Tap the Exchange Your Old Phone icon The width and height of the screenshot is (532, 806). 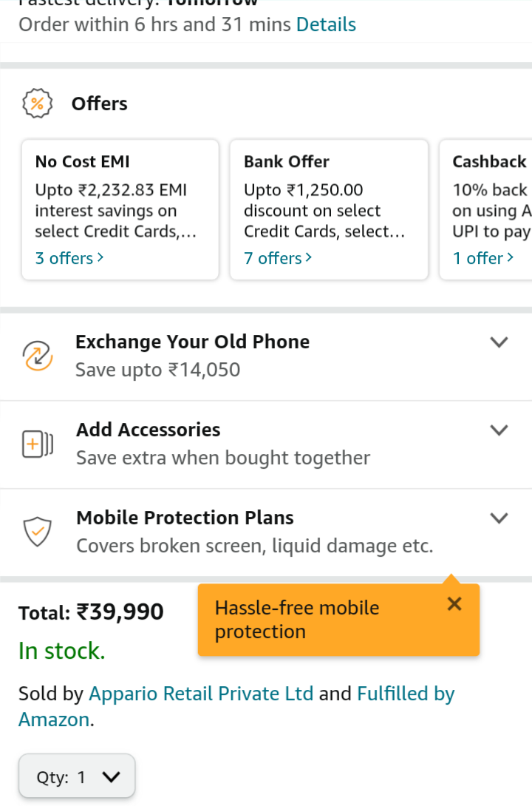click(37, 356)
